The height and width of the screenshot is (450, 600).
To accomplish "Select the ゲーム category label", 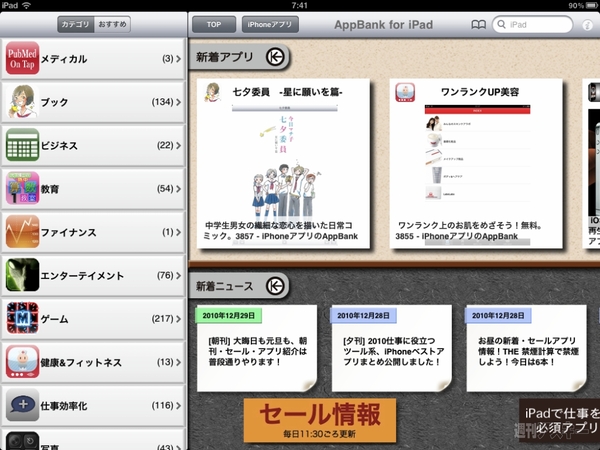I will [x=54, y=319].
